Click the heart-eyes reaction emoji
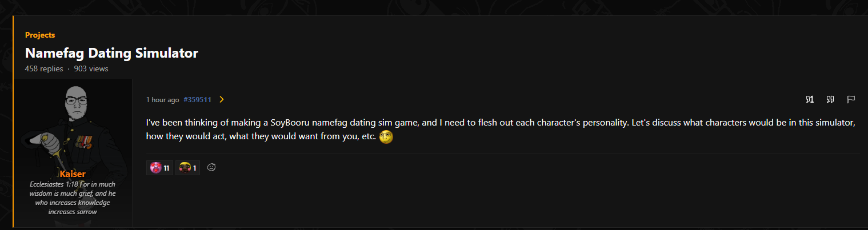Image resolution: width=868 pixels, height=230 pixels. point(155,168)
